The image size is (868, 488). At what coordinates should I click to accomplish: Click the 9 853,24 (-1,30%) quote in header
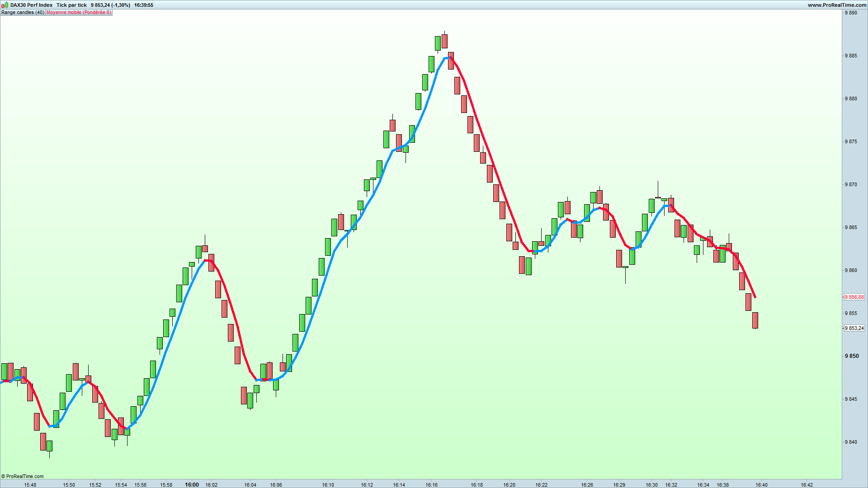click(x=110, y=5)
